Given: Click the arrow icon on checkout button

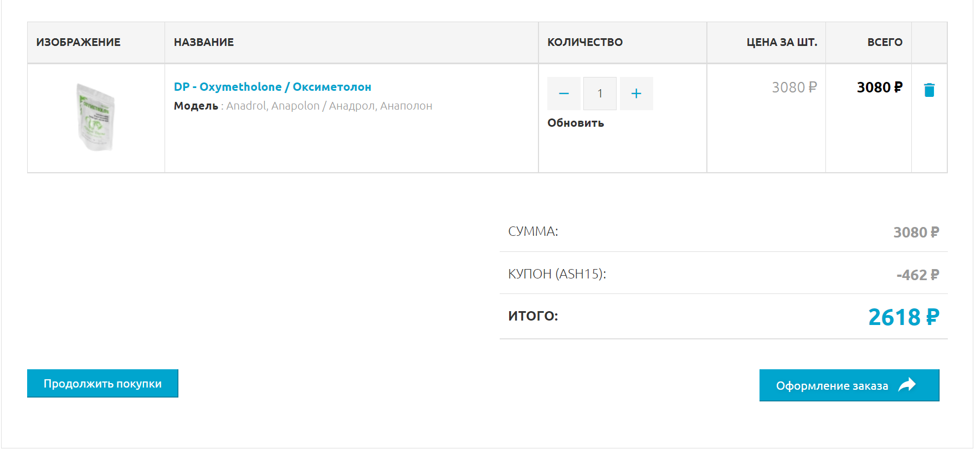Looking at the screenshot, I should coord(907,385).
